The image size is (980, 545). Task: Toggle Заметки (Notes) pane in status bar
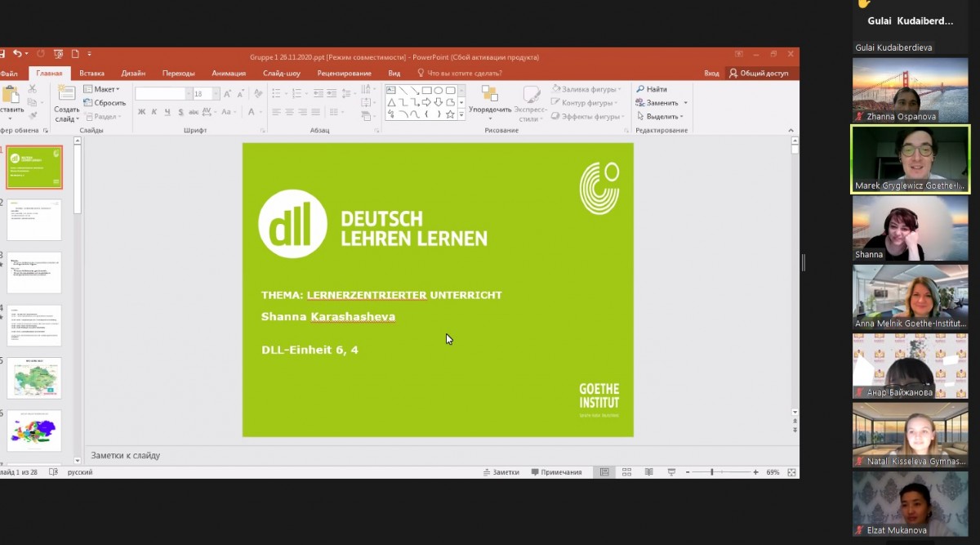(501, 472)
